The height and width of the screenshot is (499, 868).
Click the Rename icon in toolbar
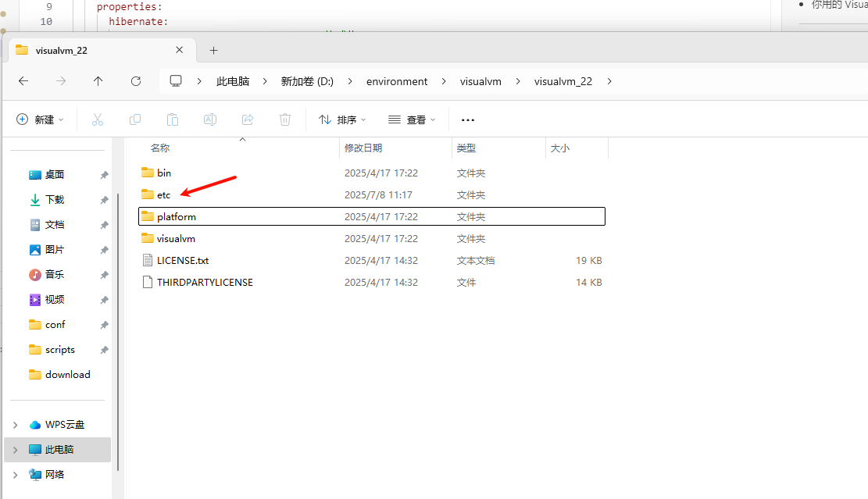[x=210, y=119]
